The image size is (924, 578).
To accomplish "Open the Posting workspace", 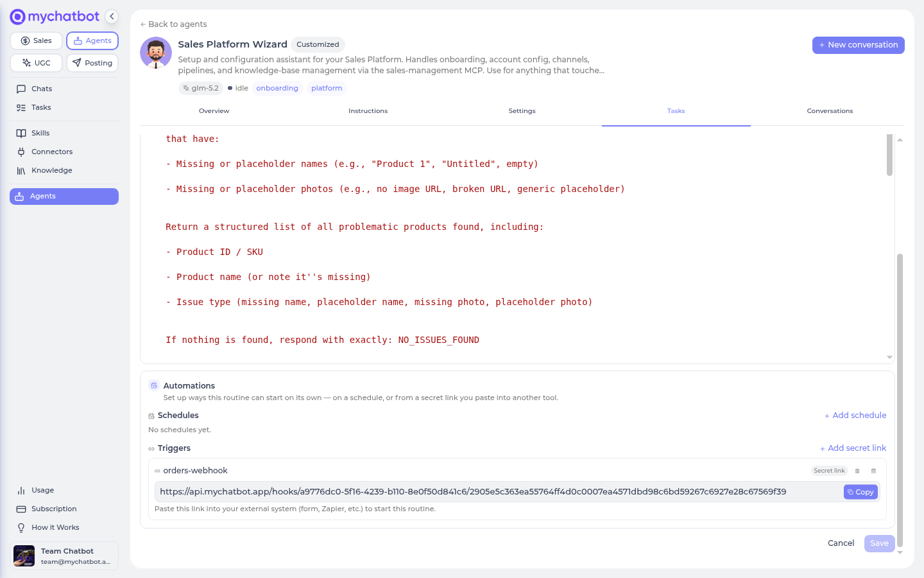I will tap(92, 63).
